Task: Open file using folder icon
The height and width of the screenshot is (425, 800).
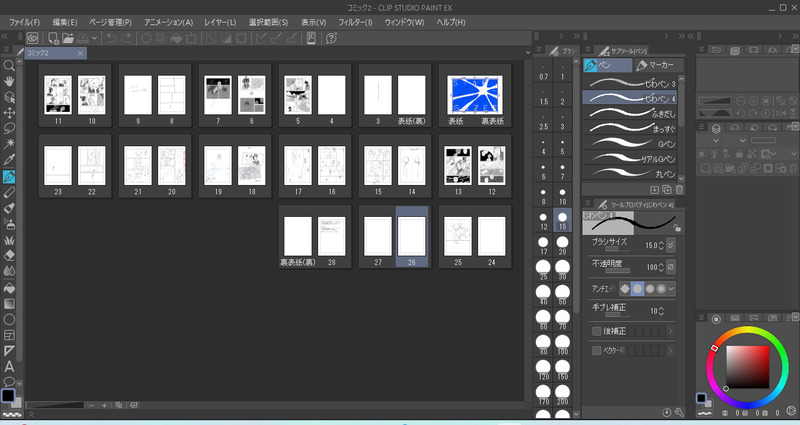Action: (x=68, y=38)
